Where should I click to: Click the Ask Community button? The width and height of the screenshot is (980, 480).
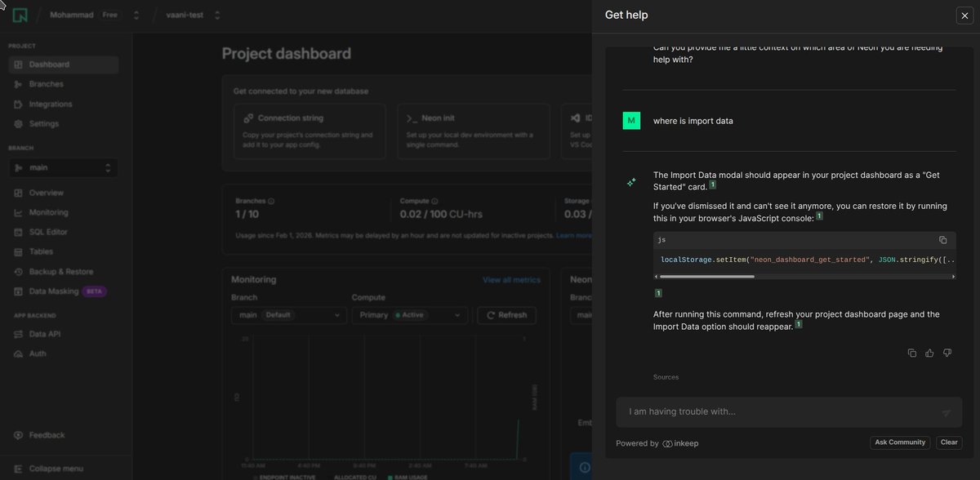coord(900,442)
